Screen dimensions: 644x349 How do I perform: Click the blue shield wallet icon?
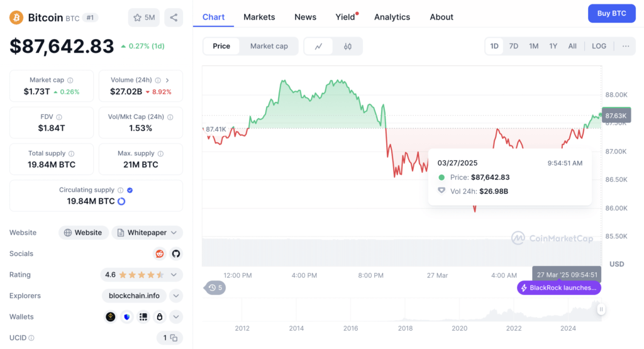click(x=127, y=316)
